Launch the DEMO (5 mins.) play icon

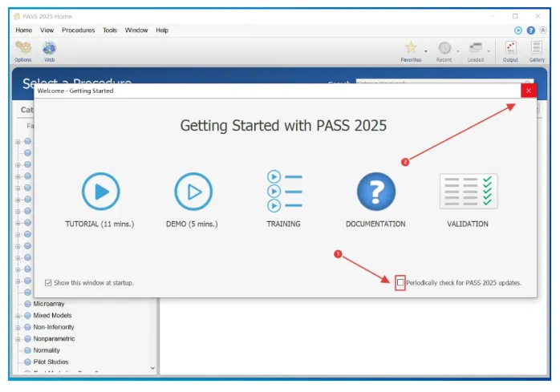[193, 192]
